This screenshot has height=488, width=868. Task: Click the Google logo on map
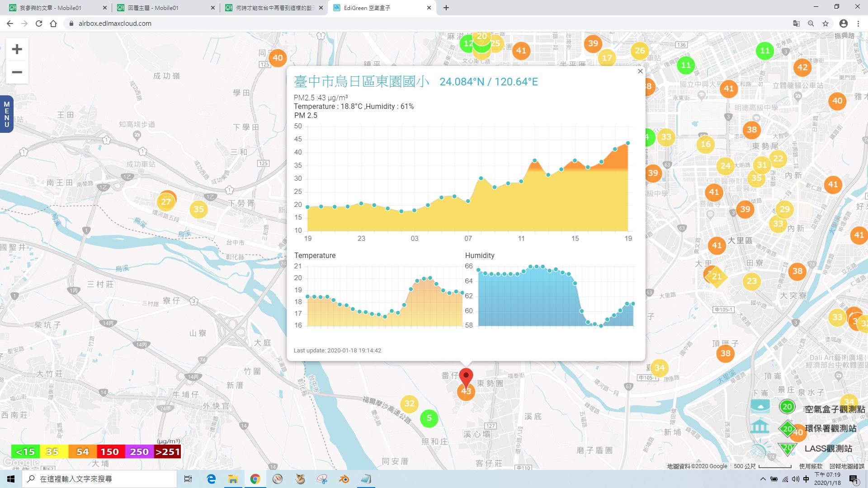(x=20, y=463)
